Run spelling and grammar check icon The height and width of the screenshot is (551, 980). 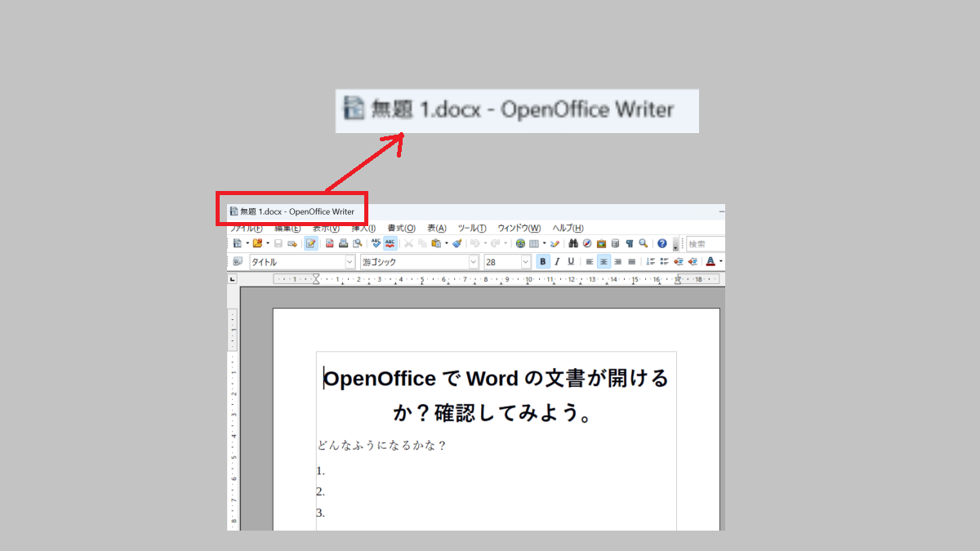pos(376,243)
